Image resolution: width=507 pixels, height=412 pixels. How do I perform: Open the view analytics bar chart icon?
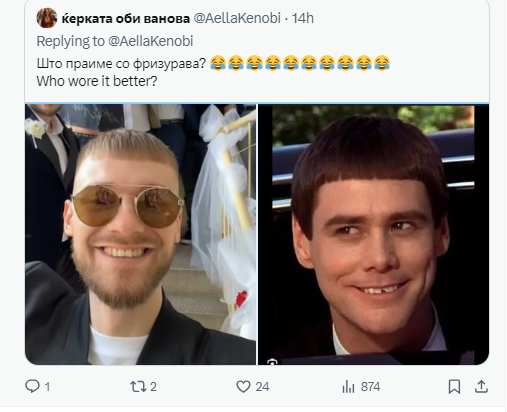click(x=348, y=387)
